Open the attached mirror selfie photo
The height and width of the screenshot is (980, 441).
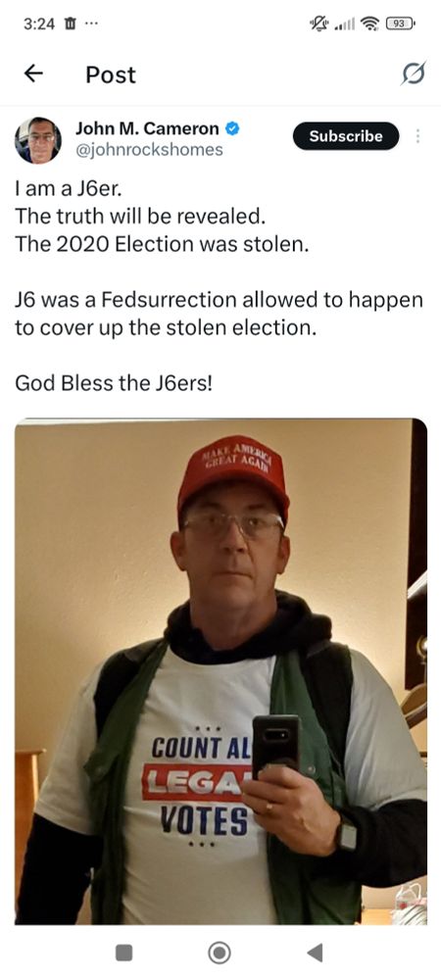point(221,671)
